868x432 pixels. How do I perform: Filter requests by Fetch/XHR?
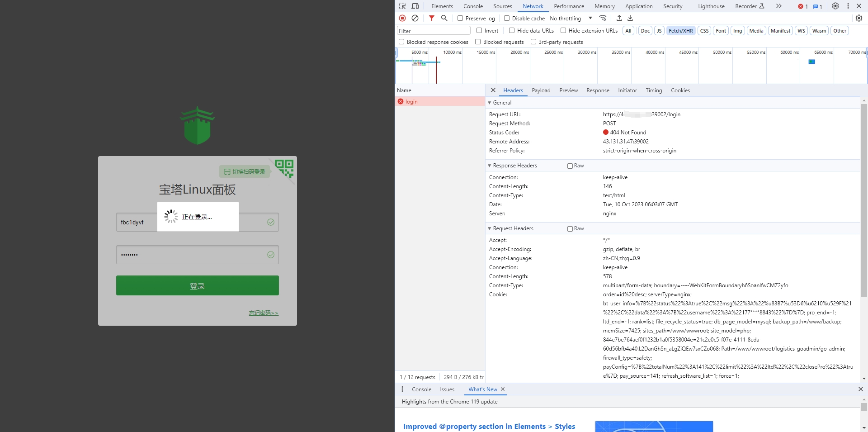click(x=680, y=31)
